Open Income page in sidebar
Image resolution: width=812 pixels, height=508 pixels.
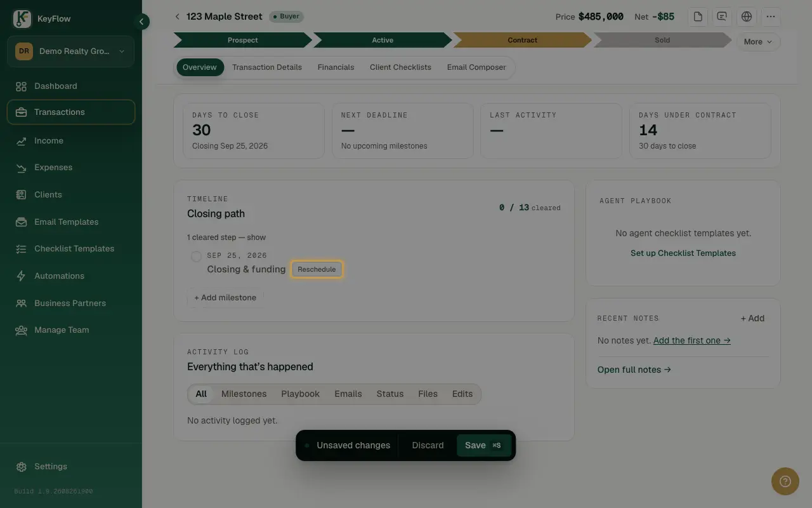[71, 141]
